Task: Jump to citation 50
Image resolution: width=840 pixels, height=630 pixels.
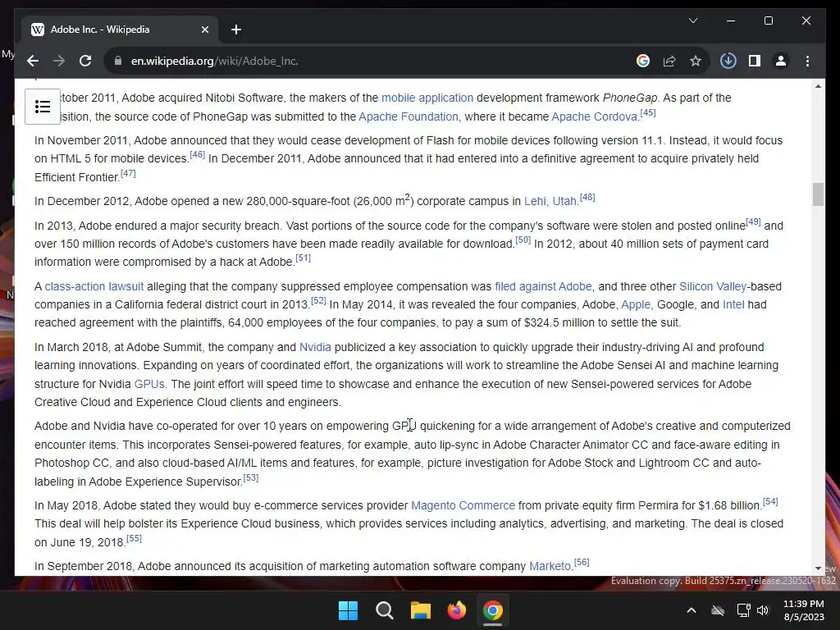Action: pos(523,240)
